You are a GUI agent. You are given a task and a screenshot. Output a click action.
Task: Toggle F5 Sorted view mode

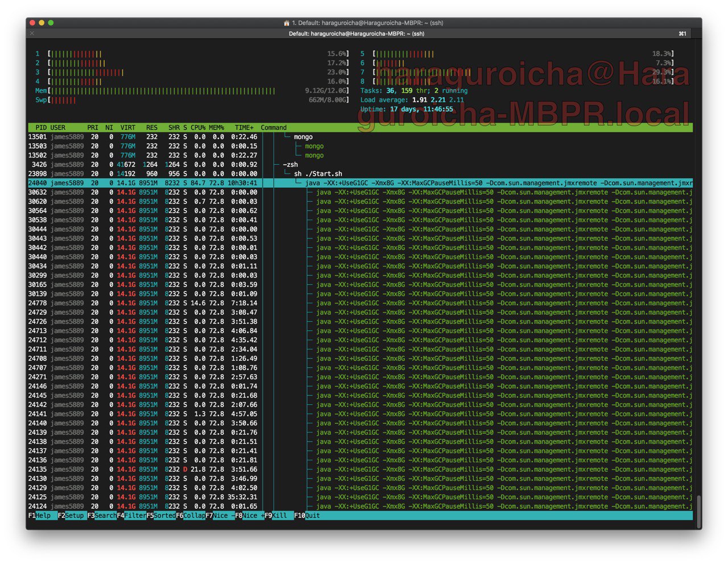(161, 516)
